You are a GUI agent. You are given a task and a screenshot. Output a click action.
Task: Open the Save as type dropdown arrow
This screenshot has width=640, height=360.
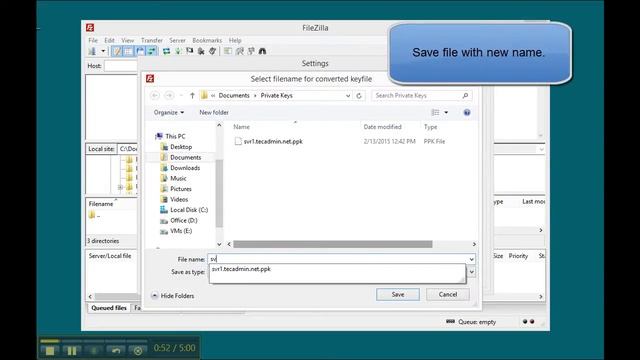pos(471,272)
